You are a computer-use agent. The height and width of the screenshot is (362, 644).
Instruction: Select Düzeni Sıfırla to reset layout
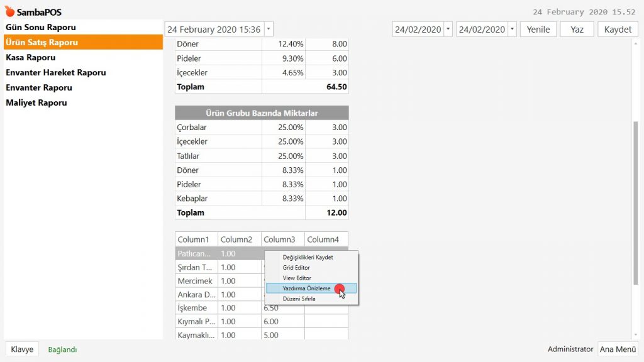coord(299,299)
